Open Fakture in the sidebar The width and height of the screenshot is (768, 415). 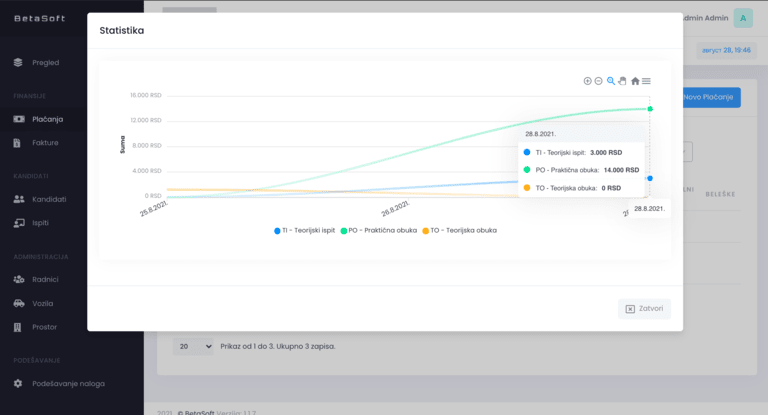tap(46, 143)
